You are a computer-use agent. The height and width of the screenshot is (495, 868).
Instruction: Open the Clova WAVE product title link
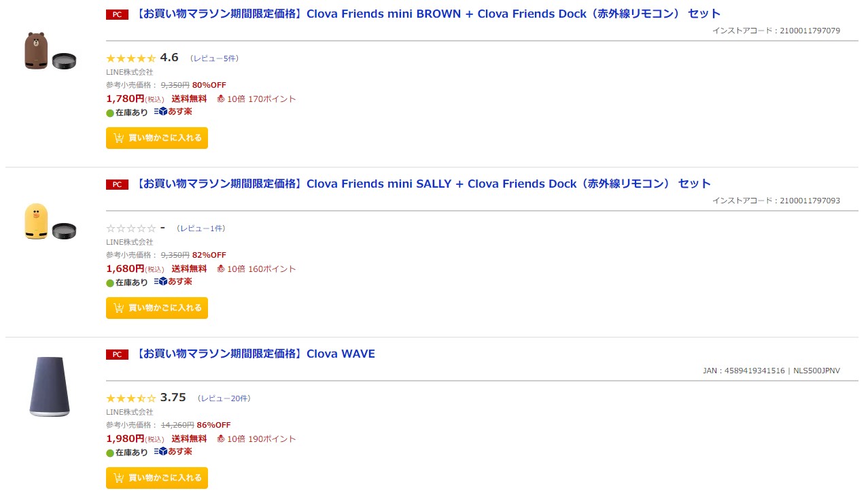point(256,354)
